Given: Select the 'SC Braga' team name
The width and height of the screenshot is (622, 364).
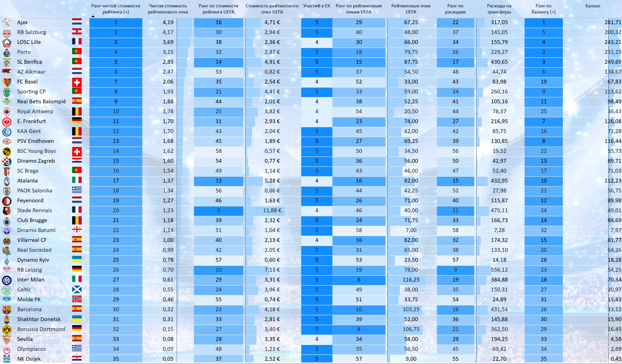Looking at the screenshot, I should [28, 171].
